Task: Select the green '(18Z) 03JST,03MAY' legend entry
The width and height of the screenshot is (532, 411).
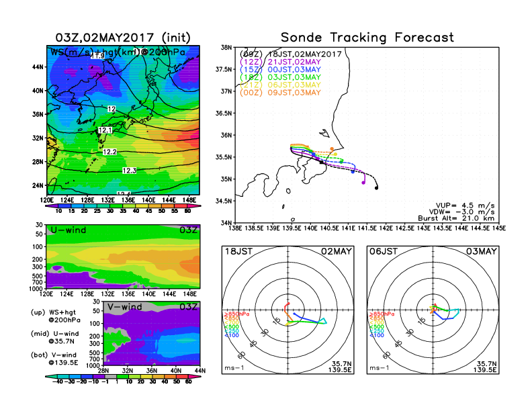Action: pyautogui.click(x=280, y=78)
